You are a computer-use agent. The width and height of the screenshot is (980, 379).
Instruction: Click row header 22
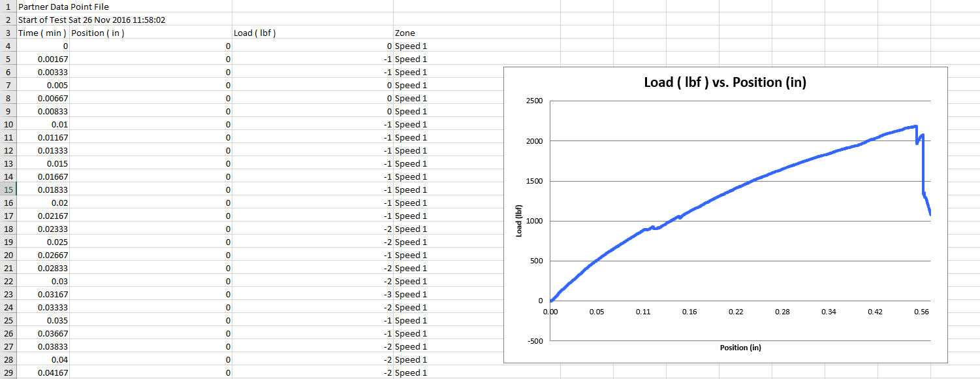click(x=8, y=281)
